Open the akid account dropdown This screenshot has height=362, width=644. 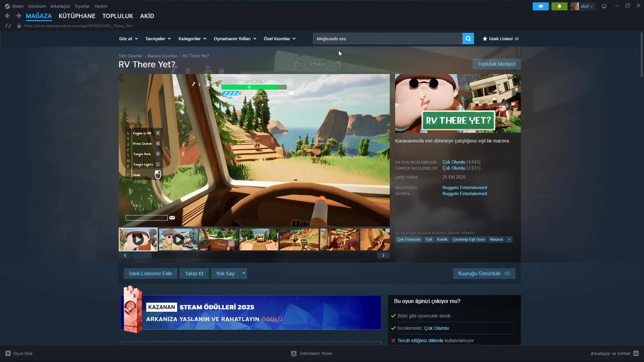587,6
